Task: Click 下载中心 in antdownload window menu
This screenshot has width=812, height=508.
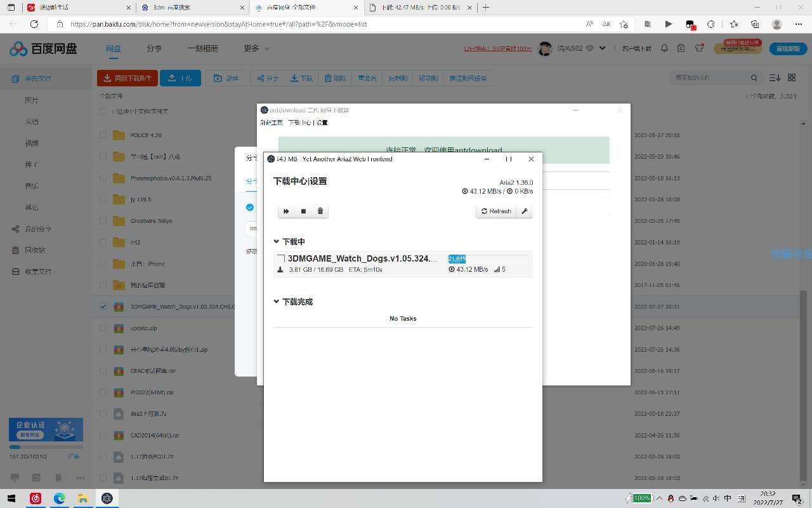Action: coord(299,123)
